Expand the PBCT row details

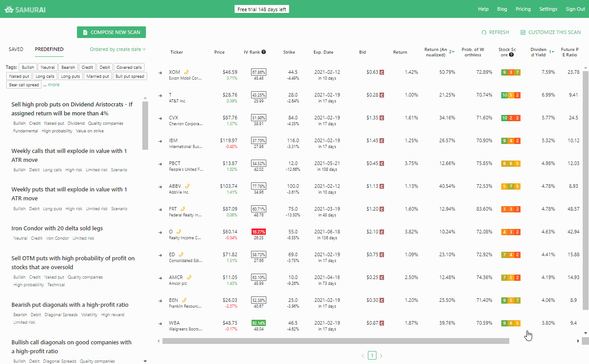[x=161, y=164]
